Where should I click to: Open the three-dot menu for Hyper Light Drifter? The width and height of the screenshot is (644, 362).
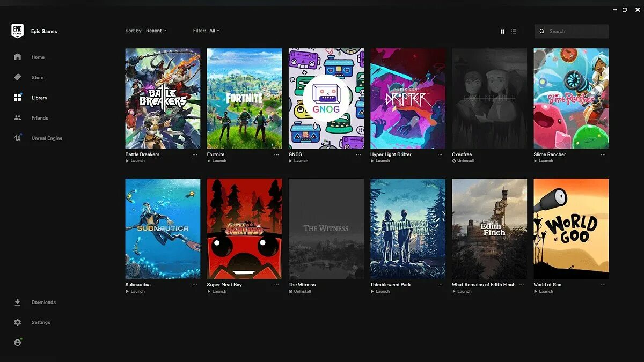pos(440,154)
